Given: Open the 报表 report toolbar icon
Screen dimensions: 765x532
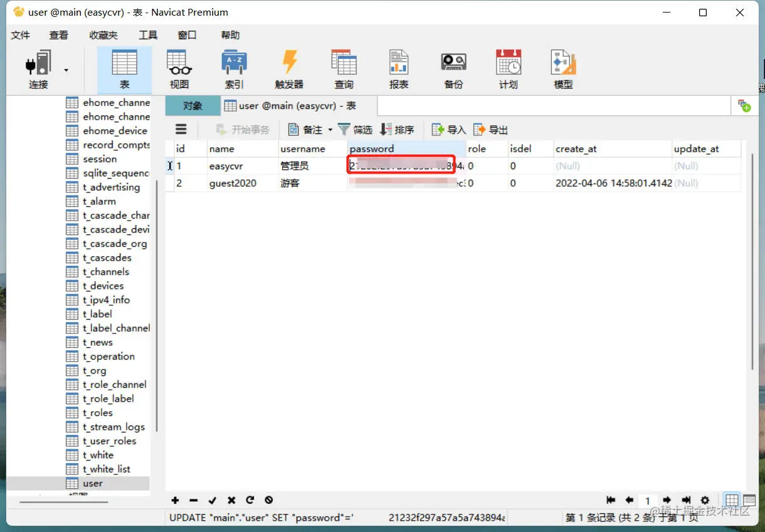Looking at the screenshot, I should [399, 70].
